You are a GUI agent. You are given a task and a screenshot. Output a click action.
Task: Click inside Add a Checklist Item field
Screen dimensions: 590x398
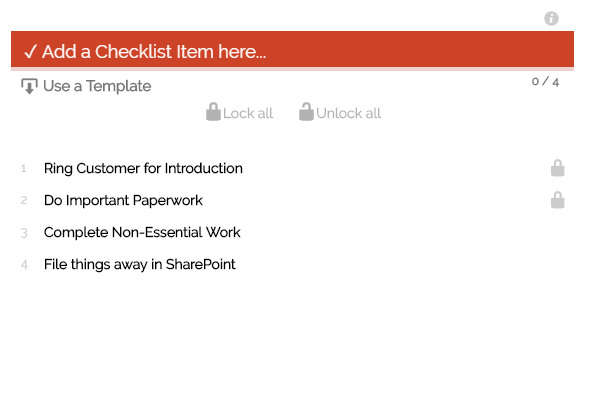(x=292, y=49)
